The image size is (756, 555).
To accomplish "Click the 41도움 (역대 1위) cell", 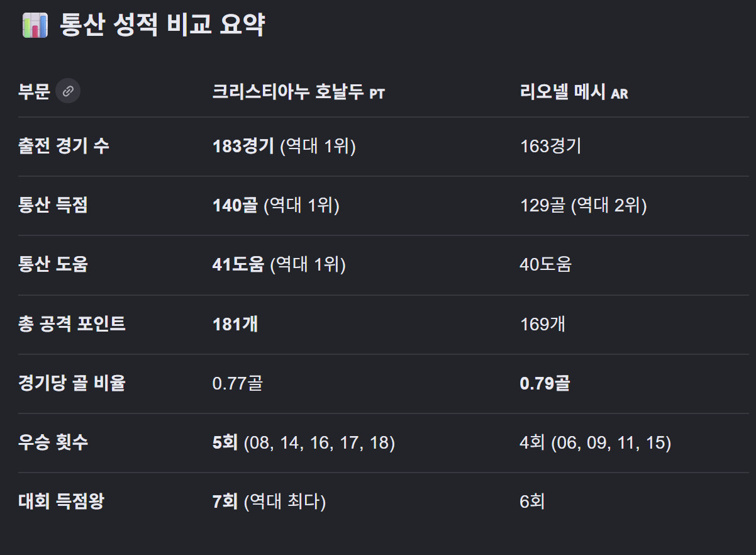I will [279, 264].
